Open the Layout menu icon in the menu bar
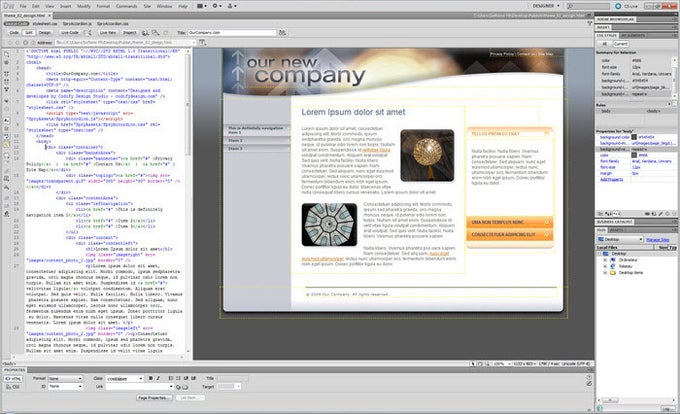Viewport: 680px width, 414px height. coord(202,6)
